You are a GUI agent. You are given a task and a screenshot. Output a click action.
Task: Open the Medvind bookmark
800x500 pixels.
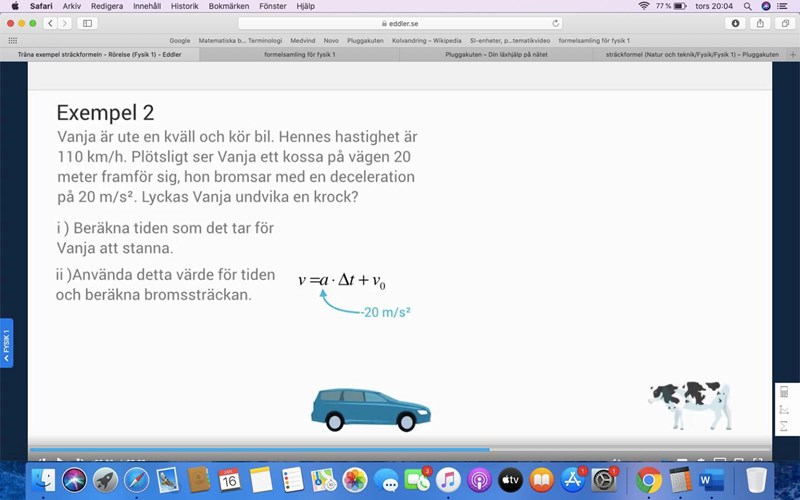pos(303,40)
